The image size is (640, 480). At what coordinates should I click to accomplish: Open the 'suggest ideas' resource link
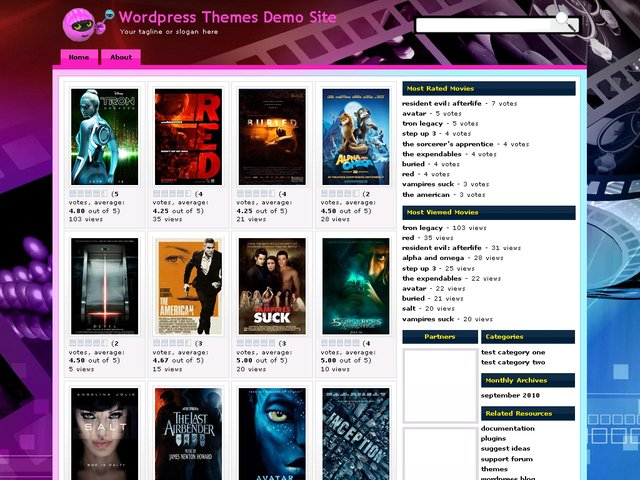(505, 449)
